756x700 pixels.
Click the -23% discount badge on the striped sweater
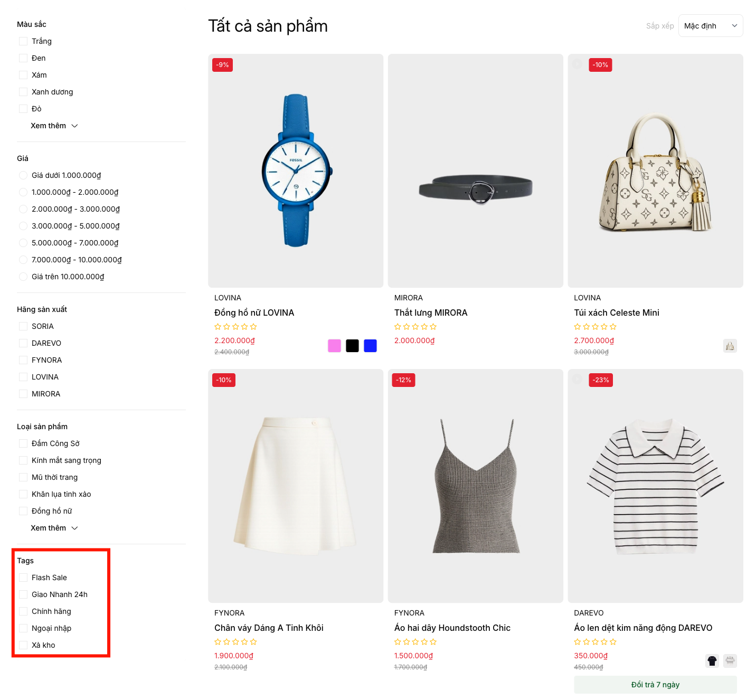(600, 380)
